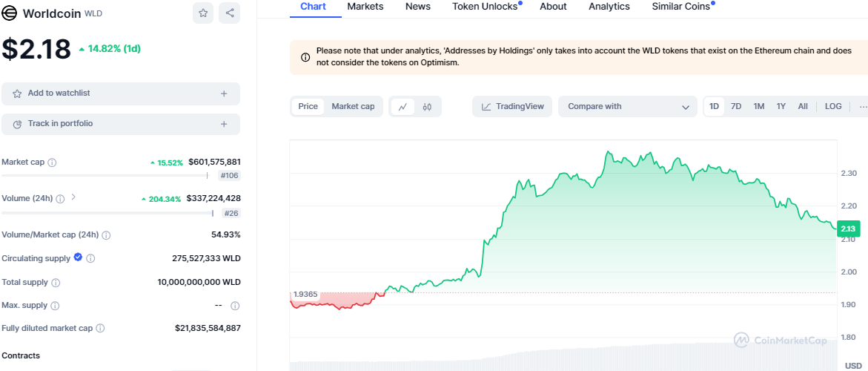Open the Chart tab

pos(313,7)
